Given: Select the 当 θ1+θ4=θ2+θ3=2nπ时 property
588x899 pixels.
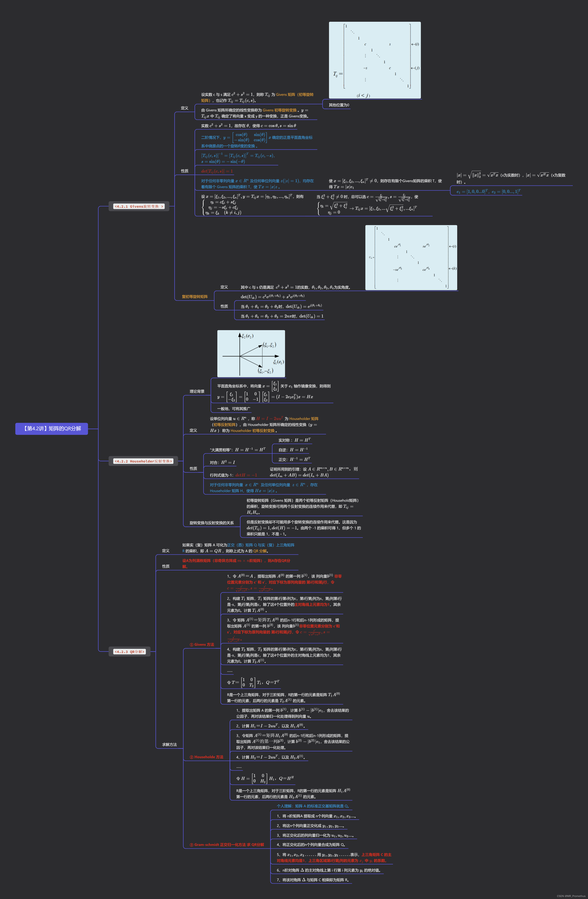Looking at the screenshot, I should [282, 316].
